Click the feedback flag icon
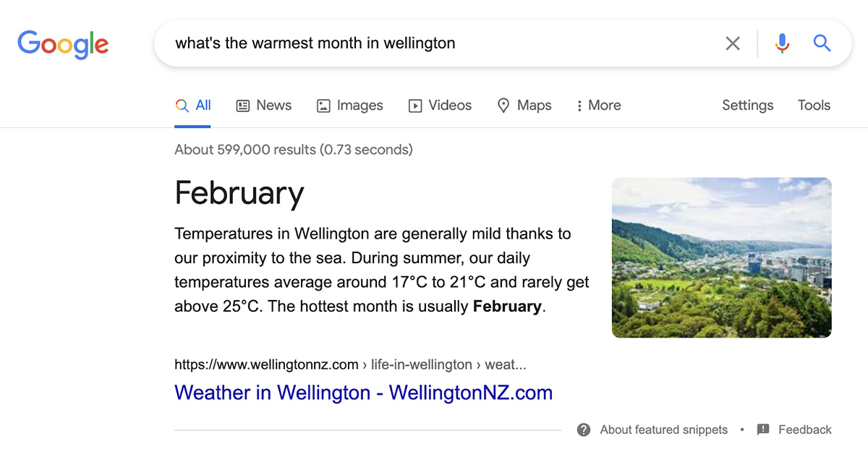 click(763, 430)
